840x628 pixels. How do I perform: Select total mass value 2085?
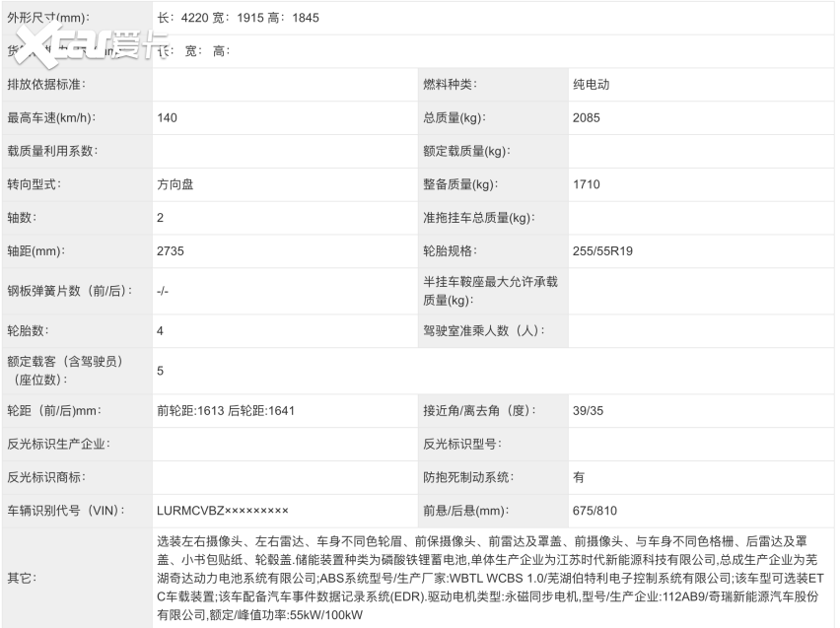[587, 118]
